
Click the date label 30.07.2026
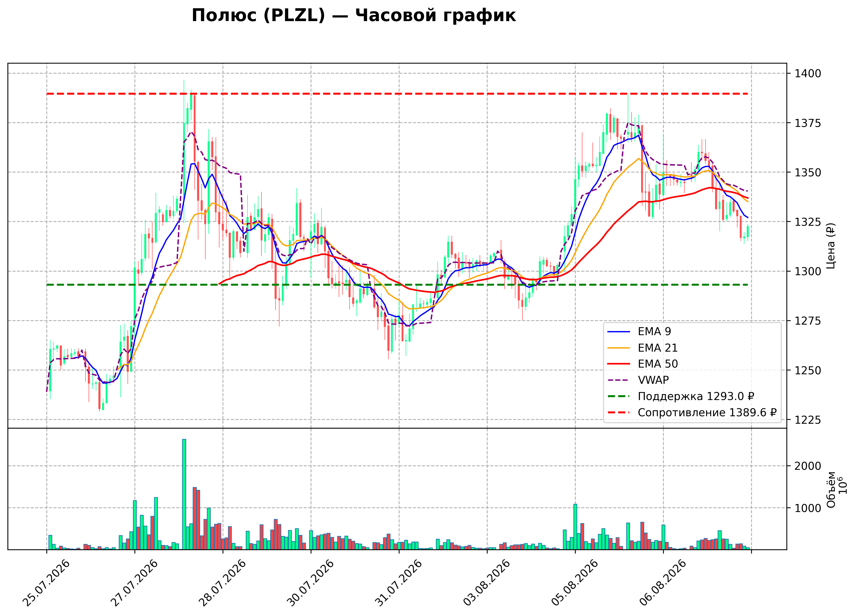pos(311,583)
